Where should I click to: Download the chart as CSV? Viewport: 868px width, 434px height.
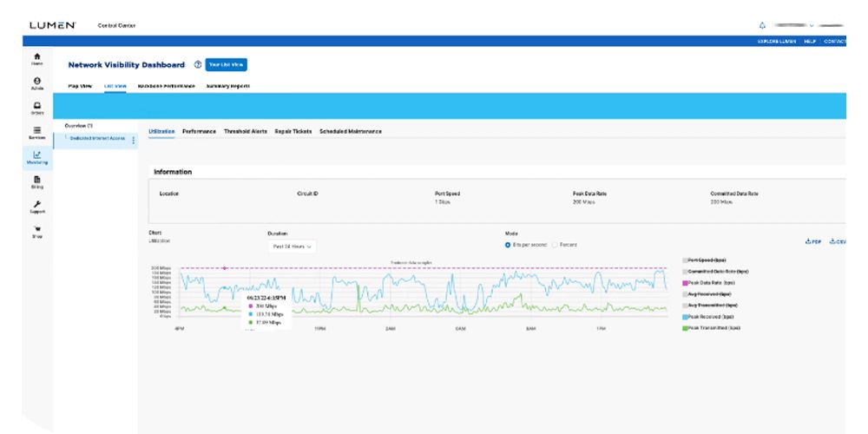(838, 242)
